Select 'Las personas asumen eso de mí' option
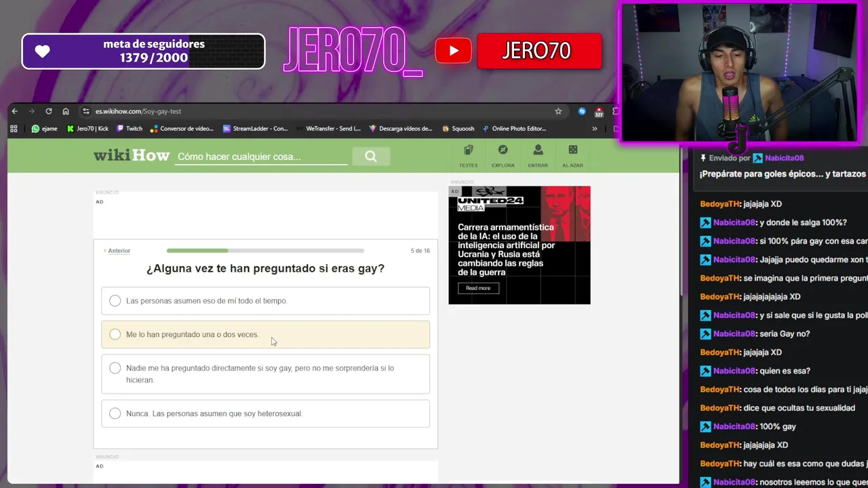The image size is (868, 488). pos(265,301)
